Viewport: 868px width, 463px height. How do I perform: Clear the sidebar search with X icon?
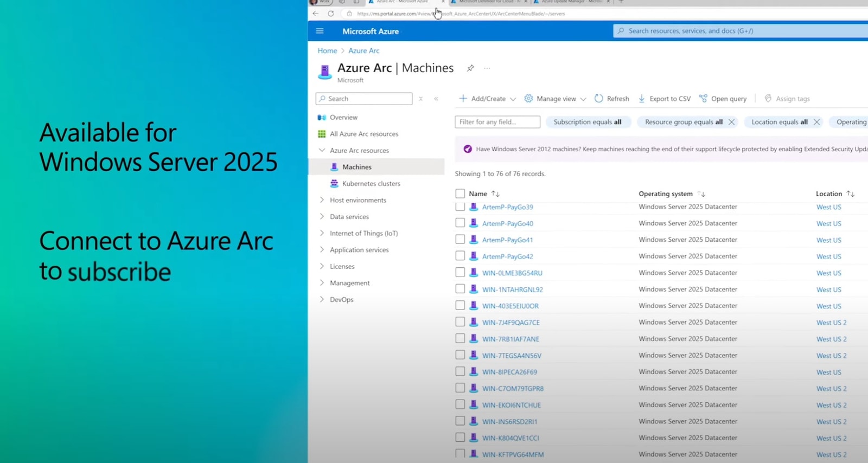[x=420, y=99]
